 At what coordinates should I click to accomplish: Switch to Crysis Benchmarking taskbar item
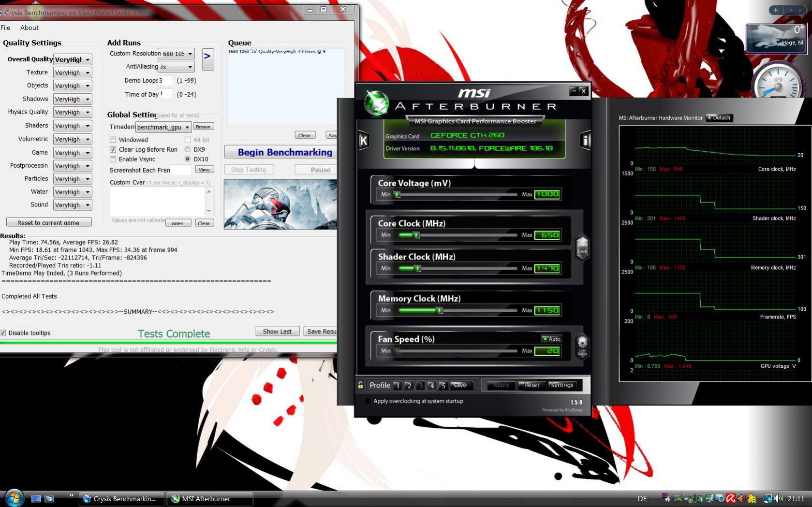122,499
